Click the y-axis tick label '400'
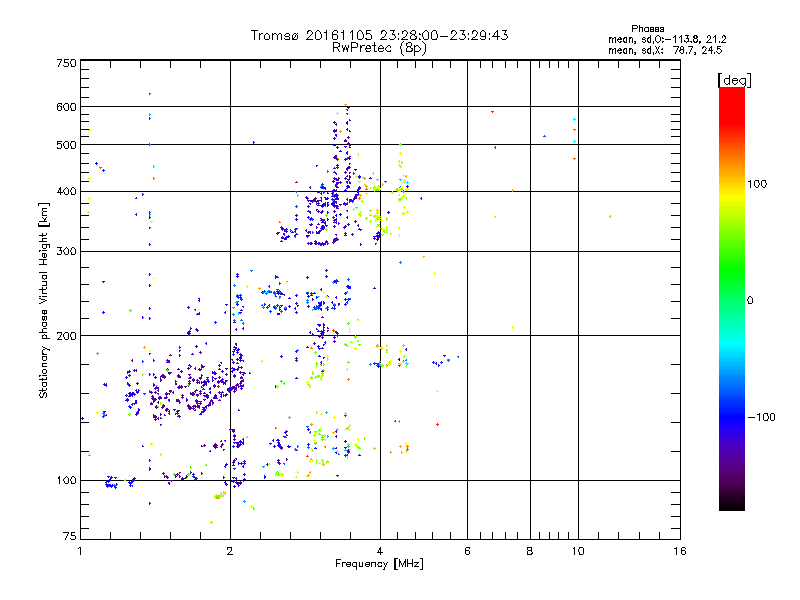Screen dimensions: 800x600 pos(66,192)
